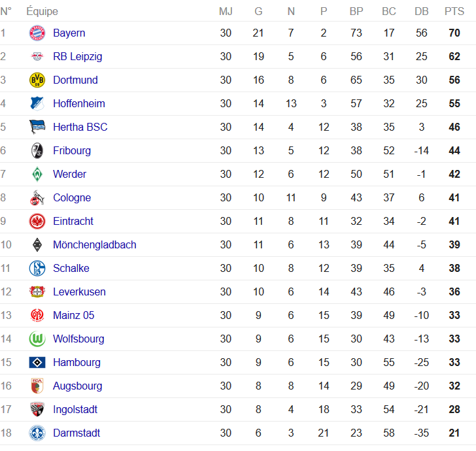The width and height of the screenshot is (476, 451).
Task: Click the Bayern Munich club crest
Action: click(37, 33)
